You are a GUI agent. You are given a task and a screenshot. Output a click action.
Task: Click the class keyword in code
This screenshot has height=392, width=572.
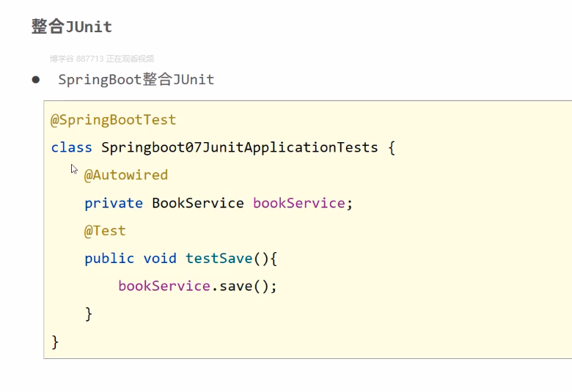[72, 148]
